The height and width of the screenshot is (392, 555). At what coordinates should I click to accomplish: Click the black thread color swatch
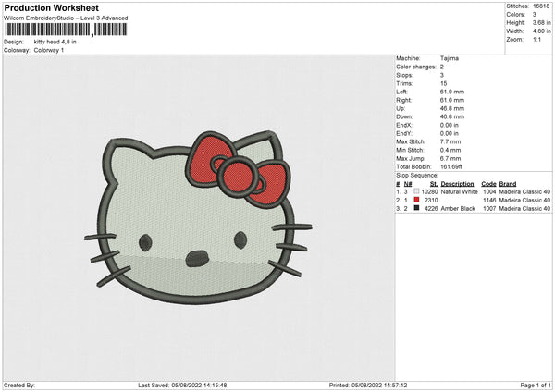[x=416, y=208]
